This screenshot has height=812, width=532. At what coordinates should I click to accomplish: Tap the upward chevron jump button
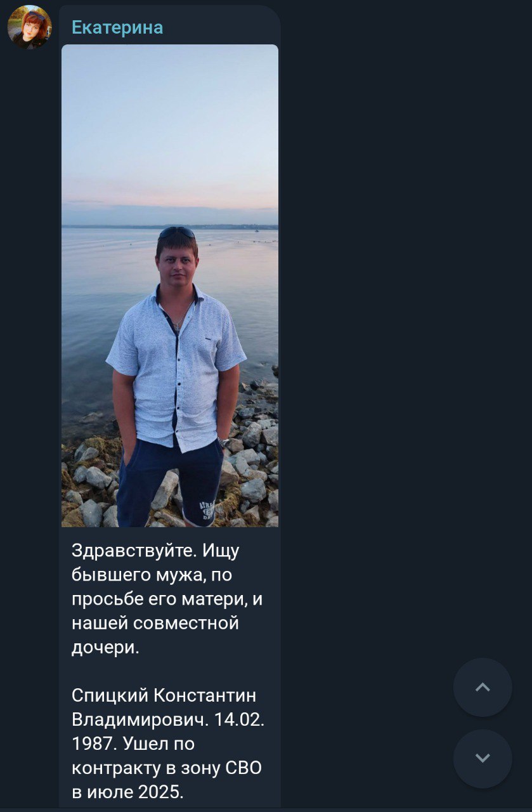coord(483,687)
